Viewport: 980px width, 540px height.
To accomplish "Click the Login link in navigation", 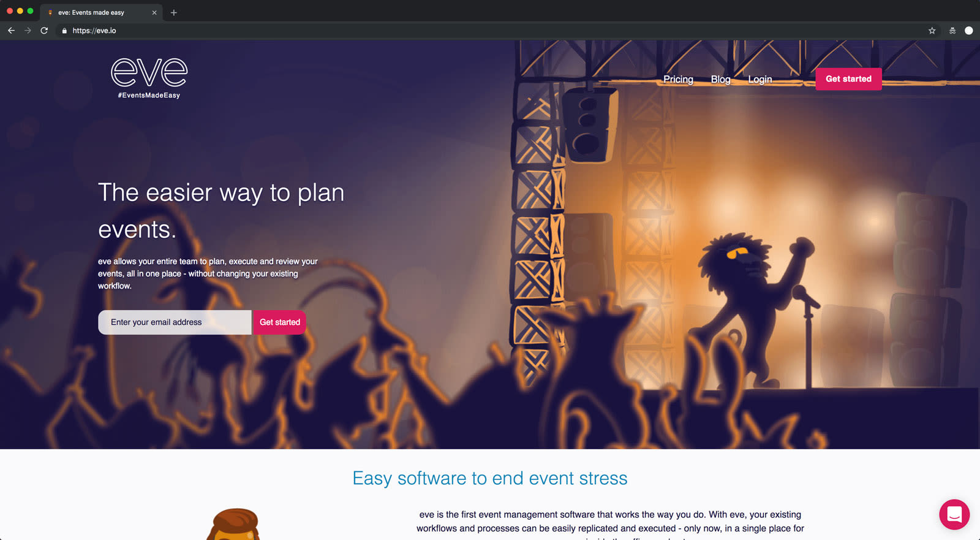I will click(759, 79).
